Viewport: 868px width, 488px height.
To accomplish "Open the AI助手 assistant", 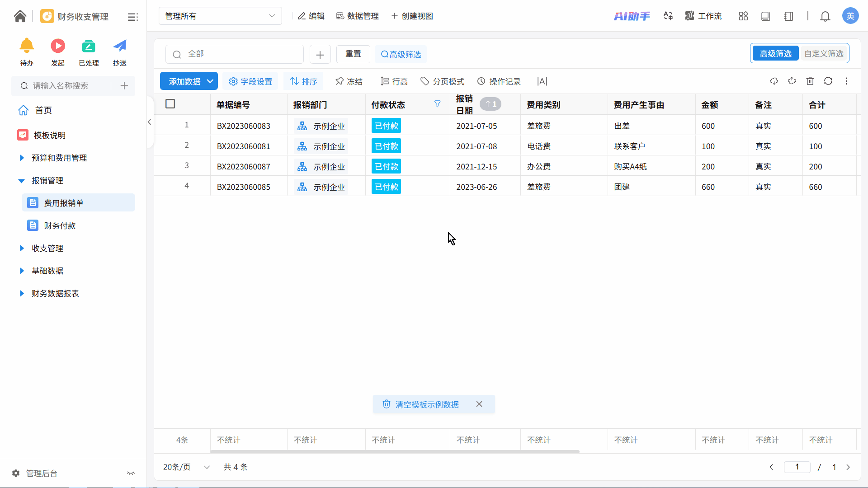I will pos(632,16).
